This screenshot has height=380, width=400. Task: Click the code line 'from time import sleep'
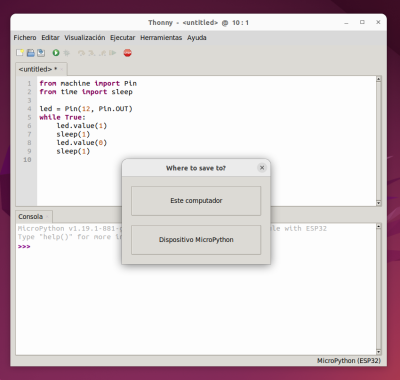coord(86,92)
